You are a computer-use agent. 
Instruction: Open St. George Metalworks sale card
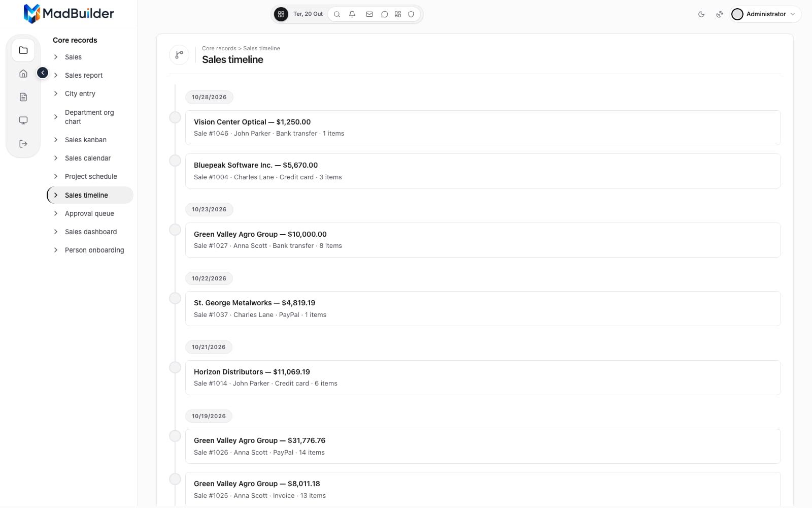(x=483, y=308)
